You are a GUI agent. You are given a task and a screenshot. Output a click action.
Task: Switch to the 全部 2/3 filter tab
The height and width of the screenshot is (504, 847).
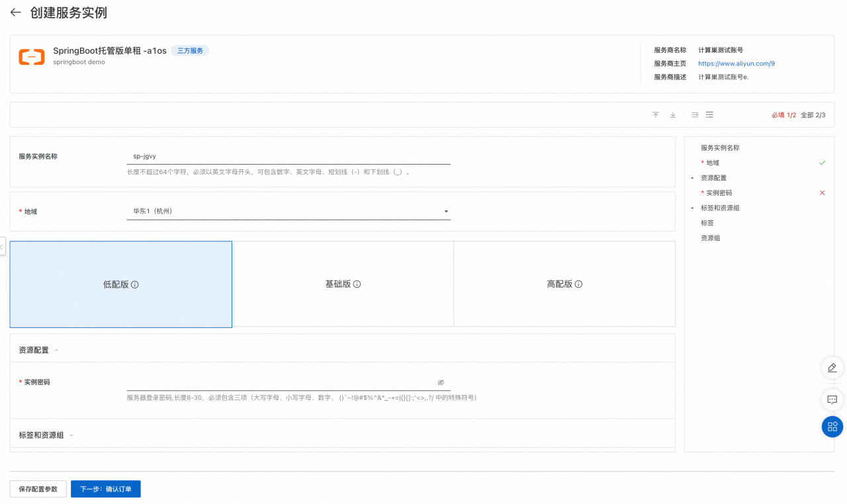813,114
